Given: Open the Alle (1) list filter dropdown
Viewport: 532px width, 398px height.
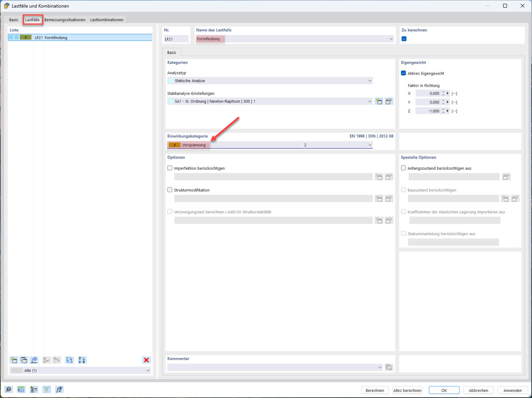Looking at the screenshot, I should 148,370.
